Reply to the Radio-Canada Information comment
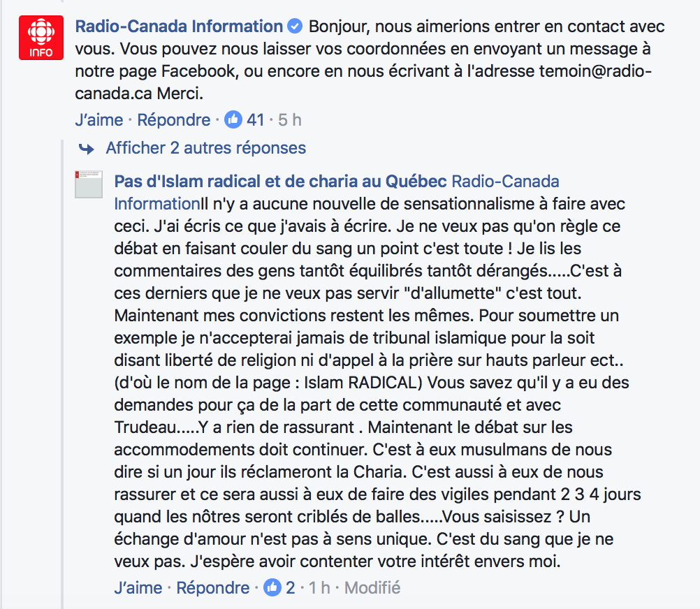 [173, 120]
